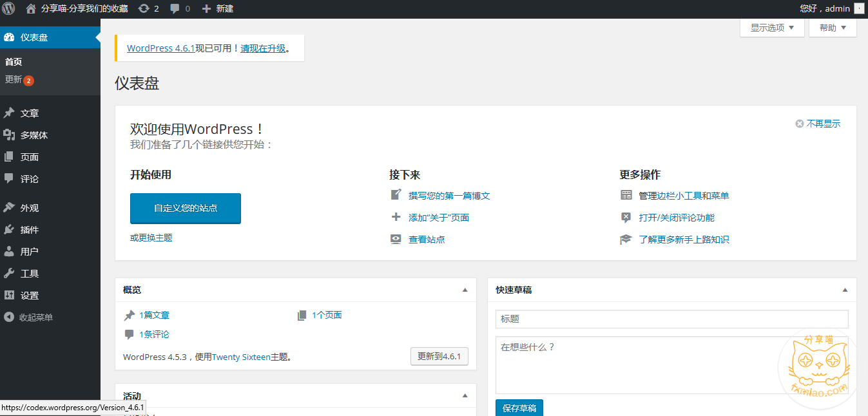
Task: Click the settings sliders icon for 设置
Action: click(x=9, y=296)
